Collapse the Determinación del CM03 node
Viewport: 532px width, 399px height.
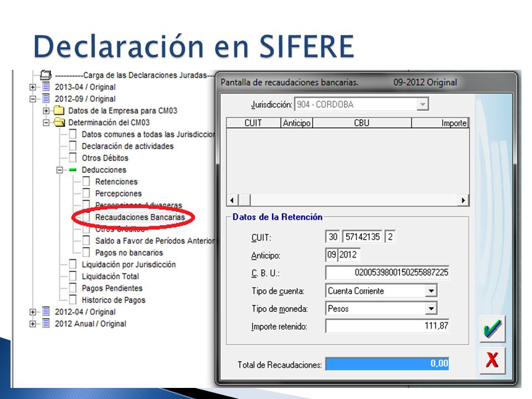46,122
